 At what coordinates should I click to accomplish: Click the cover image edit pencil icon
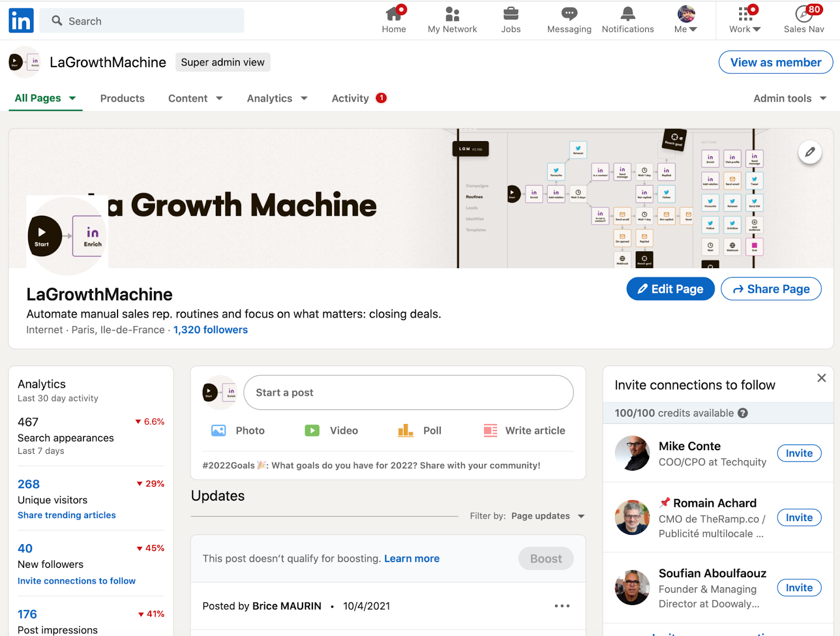tap(810, 152)
